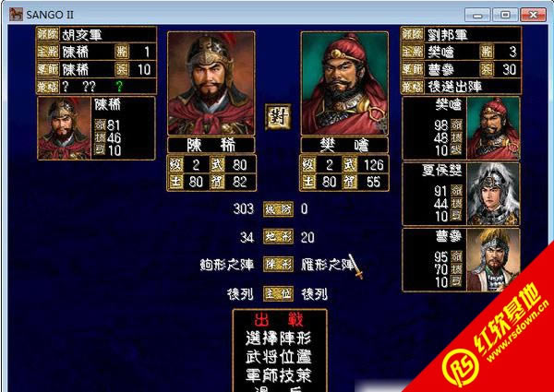
Task: Click the 對 versus icon between portraits
Action: pyautogui.click(x=278, y=117)
